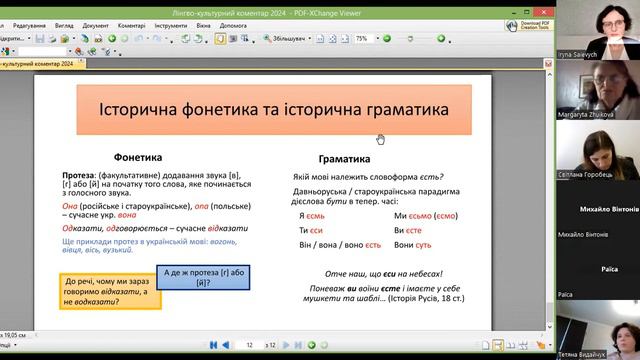The image size is (640, 360).
Task: Open the Документ menu
Action: [x=96, y=26]
